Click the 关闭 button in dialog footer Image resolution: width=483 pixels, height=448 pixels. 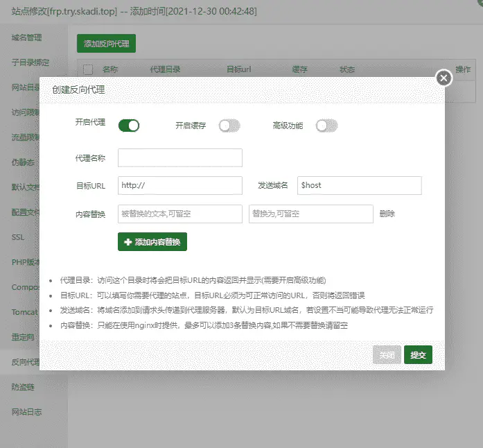coord(387,355)
